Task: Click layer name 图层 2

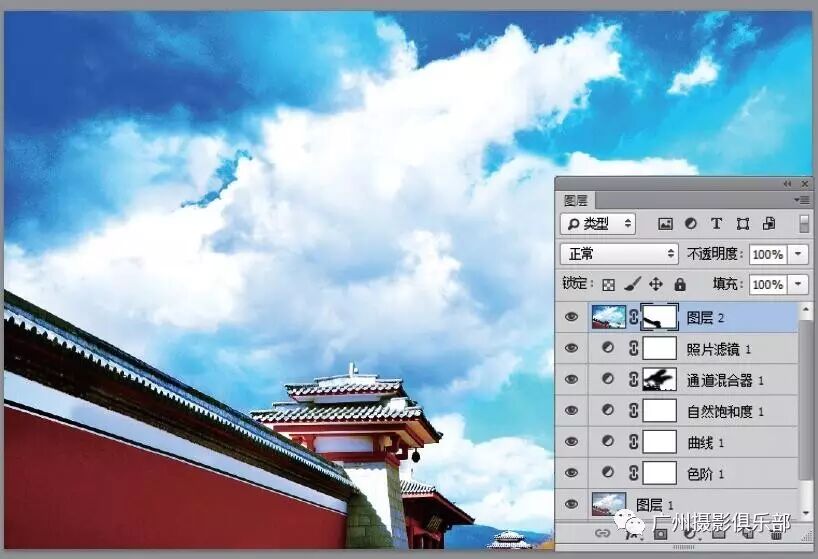Action: (705, 318)
